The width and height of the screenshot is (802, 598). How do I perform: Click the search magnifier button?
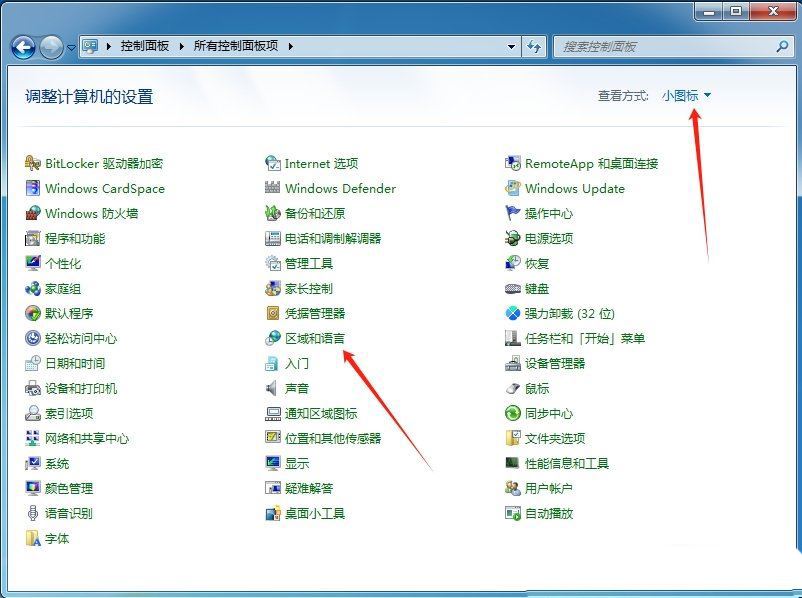point(782,47)
